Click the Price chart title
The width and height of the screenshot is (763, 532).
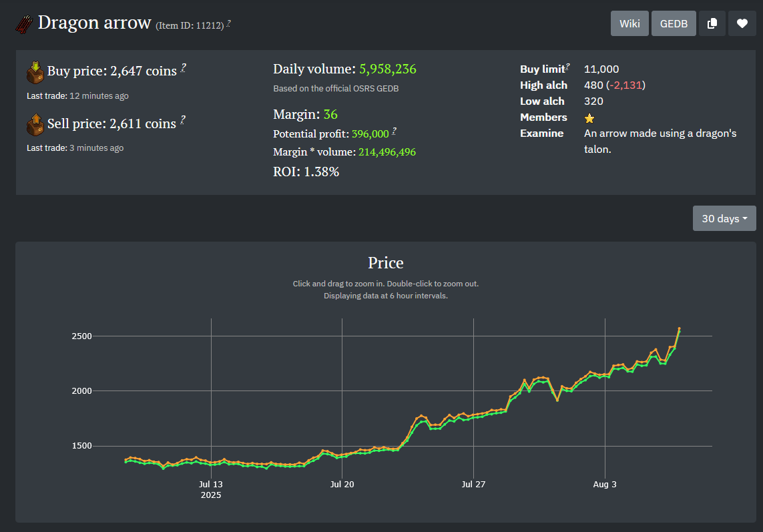click(x=385, y=263)
